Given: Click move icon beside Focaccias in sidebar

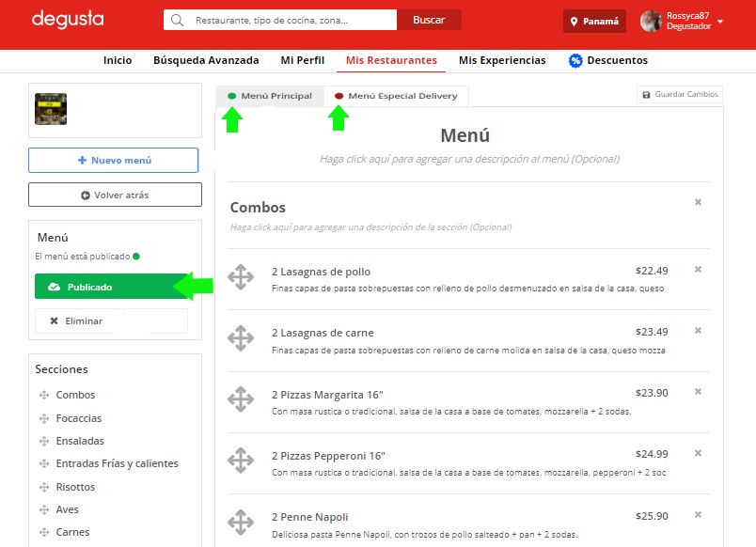Looking at the screenshot, I should pos(44,418).
